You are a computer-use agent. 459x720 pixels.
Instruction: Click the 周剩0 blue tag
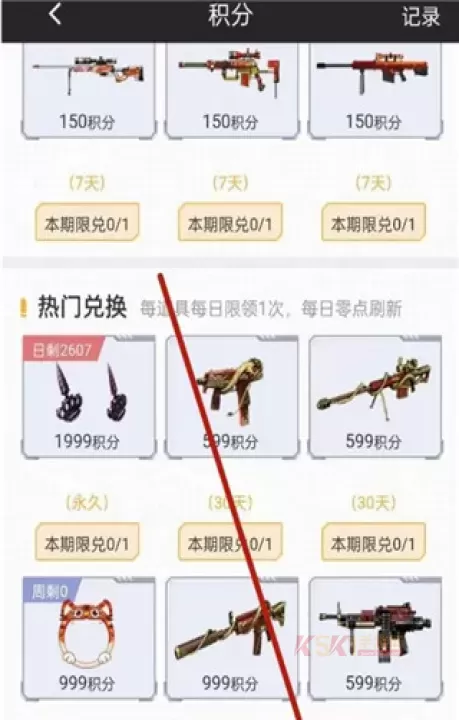[50, 591]
